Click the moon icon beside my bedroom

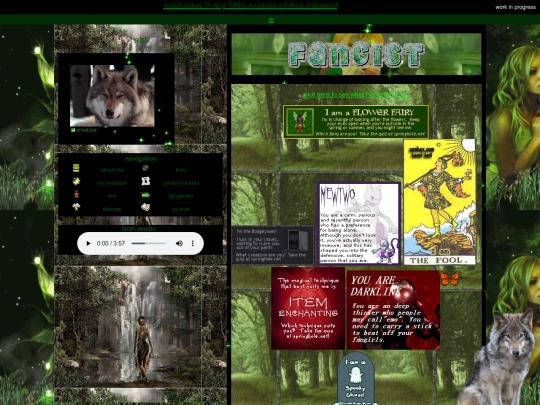click(x=76, y=181)
